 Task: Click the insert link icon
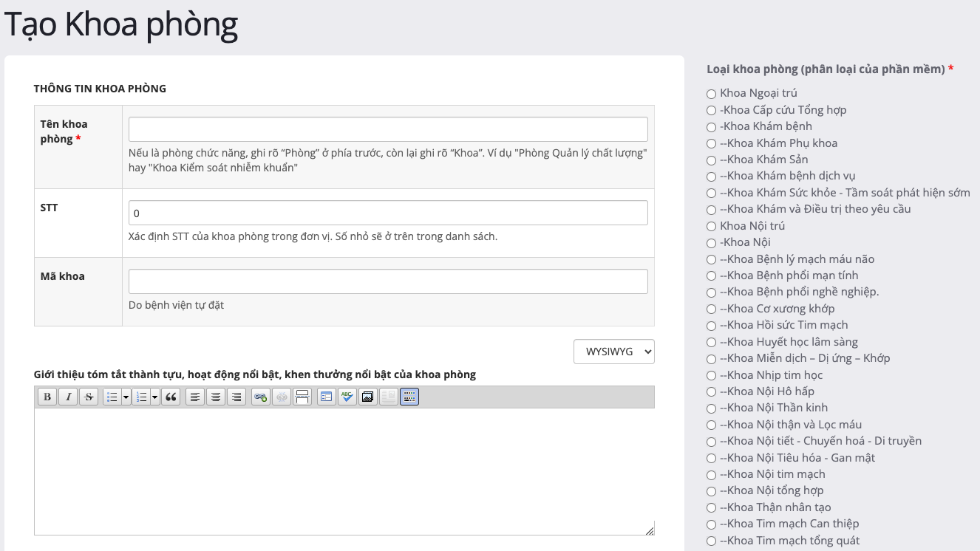click(x=260, y=397)
